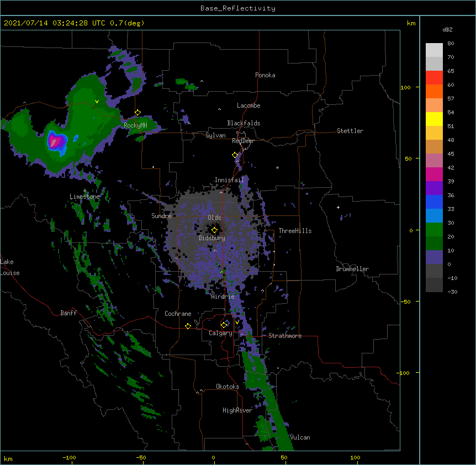Click the Didsbury city label
Screen dimensions: 476x465
point(212,238)
